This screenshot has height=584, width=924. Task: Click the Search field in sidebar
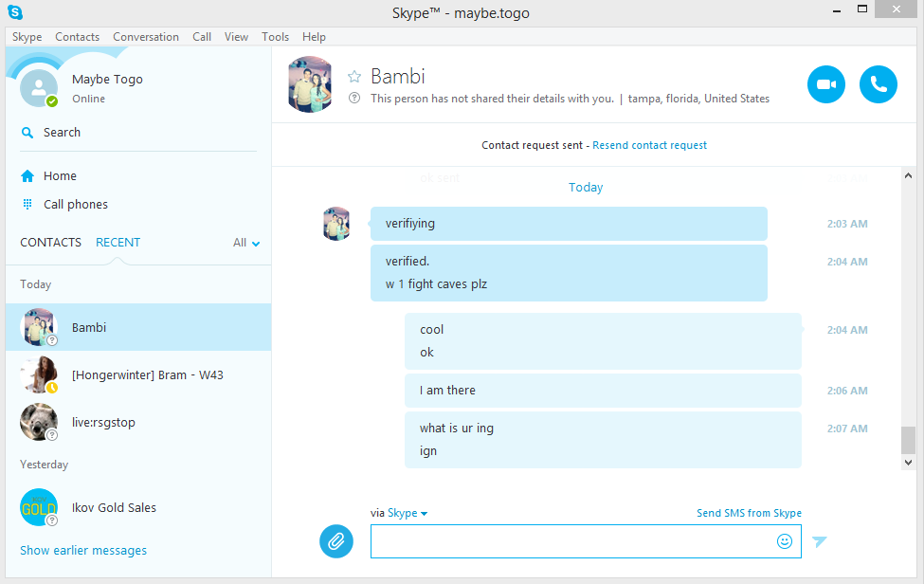(x=138, y=133)
